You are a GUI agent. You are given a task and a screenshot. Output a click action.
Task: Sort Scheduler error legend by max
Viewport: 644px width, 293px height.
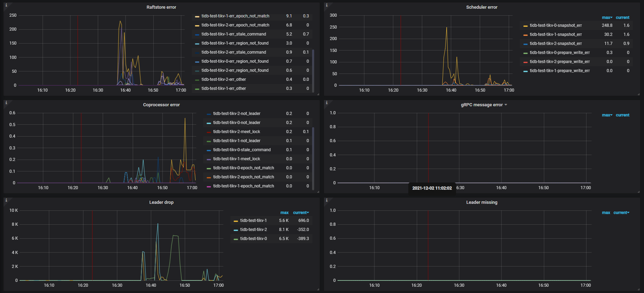607,17
